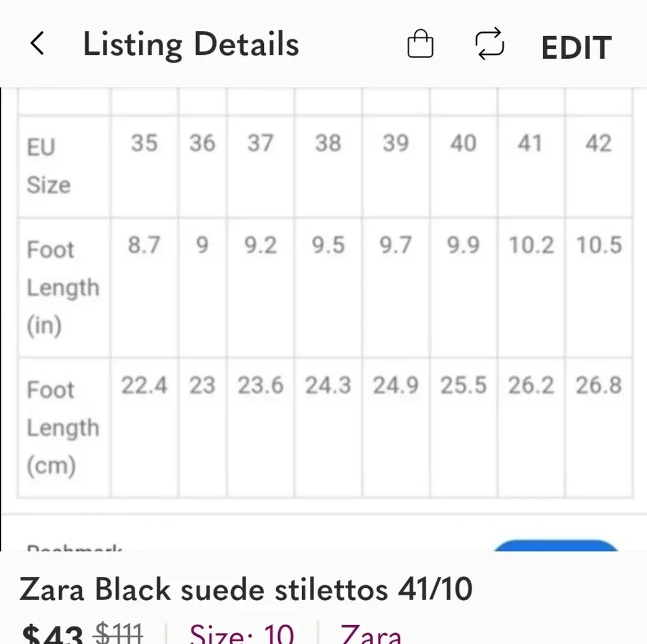This screenshot has height=644, width=647.
Task: Navigate back using the left chevron arrow
Action: [38, 44]
